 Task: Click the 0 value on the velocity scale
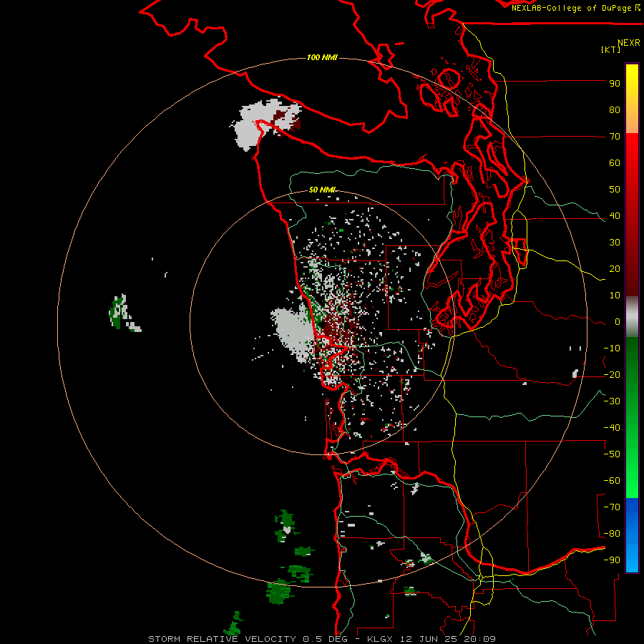click(618, 322)
